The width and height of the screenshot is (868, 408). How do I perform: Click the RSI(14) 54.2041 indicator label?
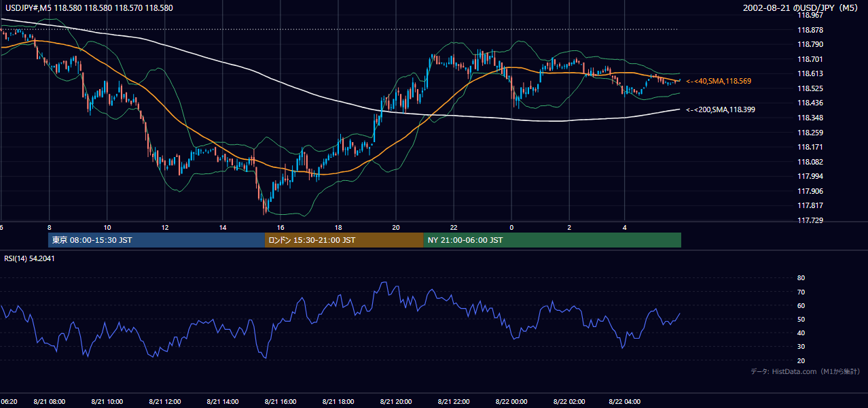(30, 258)
